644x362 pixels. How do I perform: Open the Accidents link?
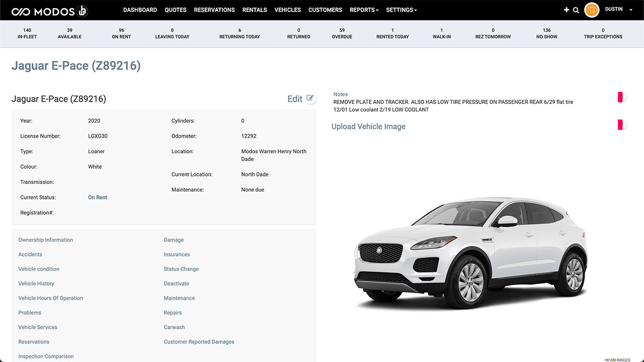30,254
